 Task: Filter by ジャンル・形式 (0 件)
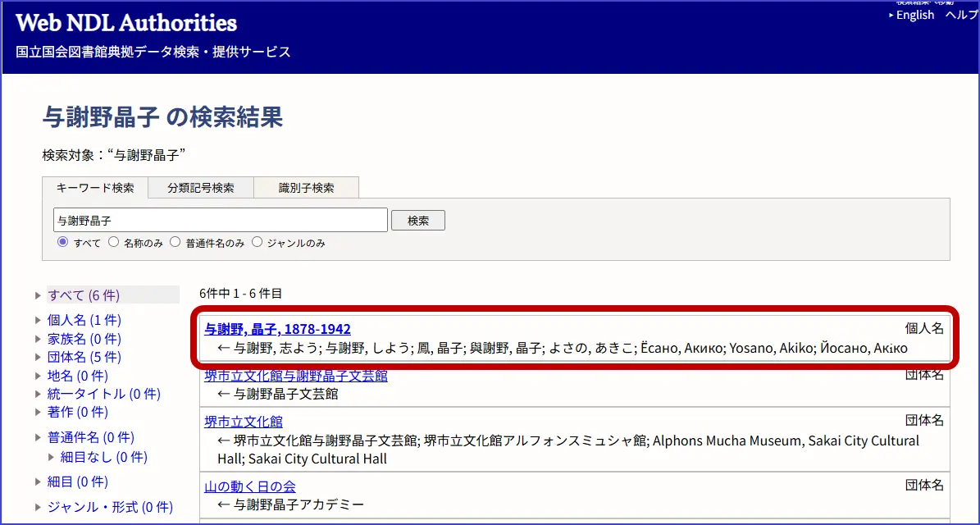pos(110,508)
